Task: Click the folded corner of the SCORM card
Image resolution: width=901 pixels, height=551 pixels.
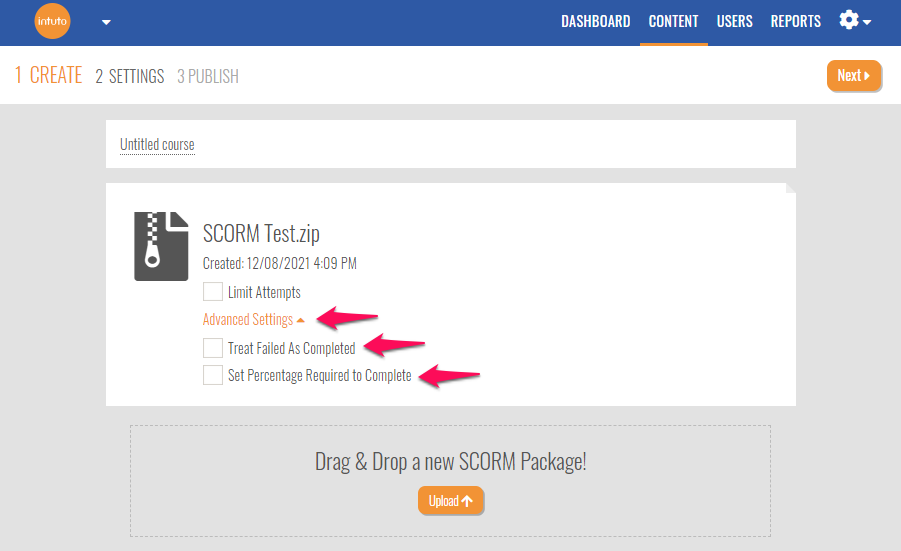Action: (x=790, y=187)
